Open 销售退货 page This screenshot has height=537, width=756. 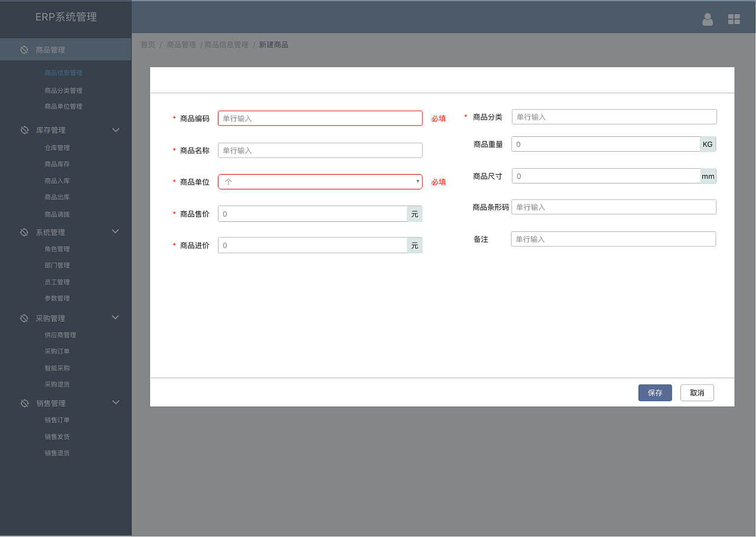57,454
